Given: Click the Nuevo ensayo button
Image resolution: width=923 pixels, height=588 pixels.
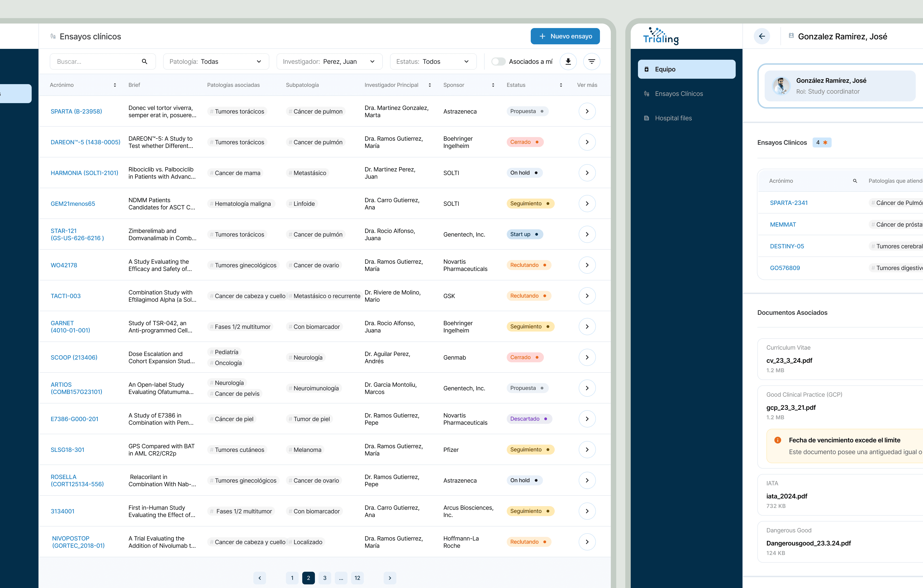Looking at the screenshot, I should click(565, 36).
